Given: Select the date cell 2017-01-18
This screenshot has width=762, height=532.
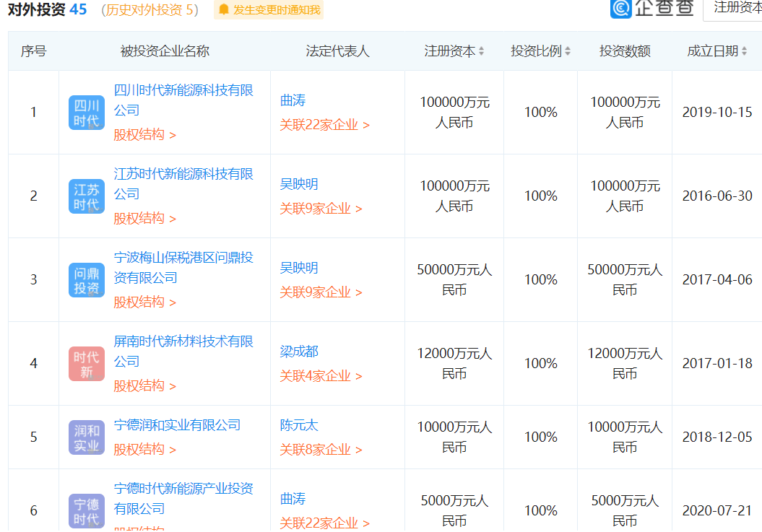Looking at the screenshot, I should [717, 363].
